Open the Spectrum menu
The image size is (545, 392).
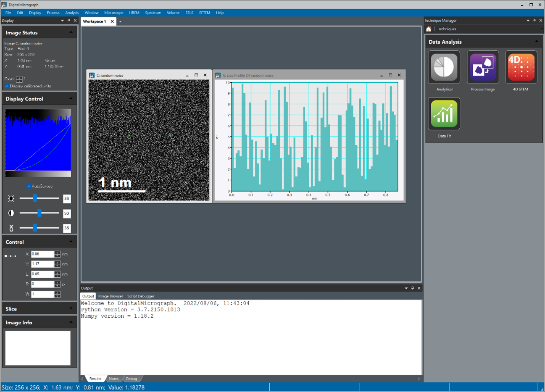click(x=153, y=13)
